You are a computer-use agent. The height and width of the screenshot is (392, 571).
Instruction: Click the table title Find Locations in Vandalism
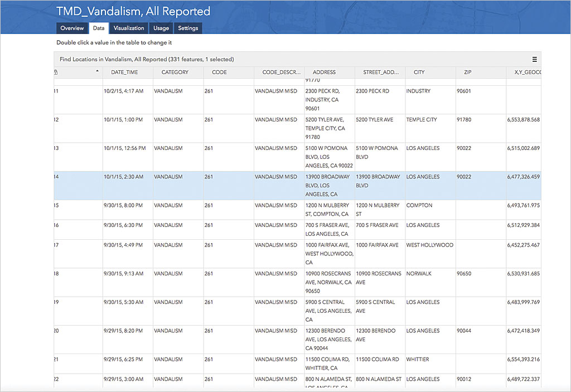(x=147, y=59)
